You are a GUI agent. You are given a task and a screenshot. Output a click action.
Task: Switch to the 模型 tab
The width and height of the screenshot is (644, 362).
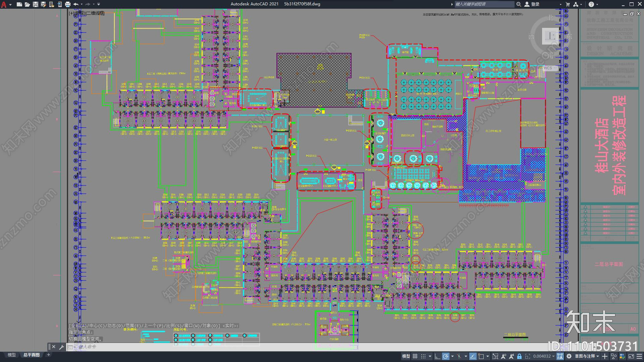(x=12, y=355)
